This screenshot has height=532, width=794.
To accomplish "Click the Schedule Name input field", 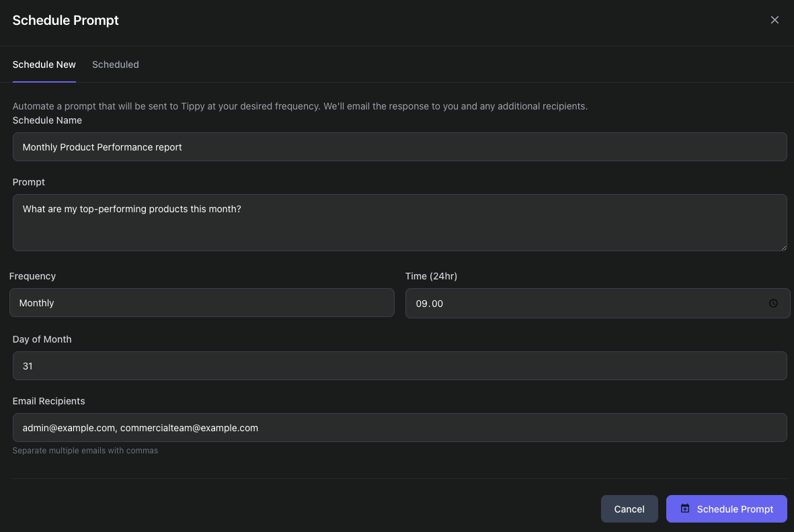I will click(399, 146).
